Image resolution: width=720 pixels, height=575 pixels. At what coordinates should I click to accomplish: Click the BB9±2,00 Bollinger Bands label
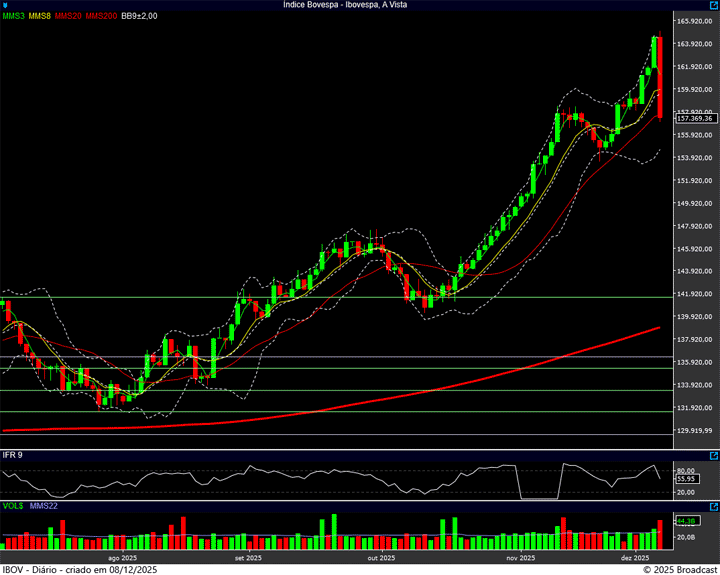139,16
